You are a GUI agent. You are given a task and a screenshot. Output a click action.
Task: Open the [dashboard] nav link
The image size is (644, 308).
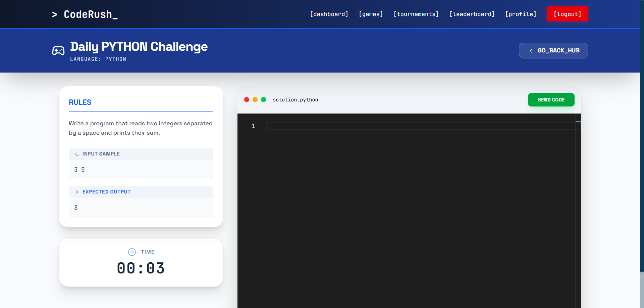pyautogui.click(x=329, y=14)
